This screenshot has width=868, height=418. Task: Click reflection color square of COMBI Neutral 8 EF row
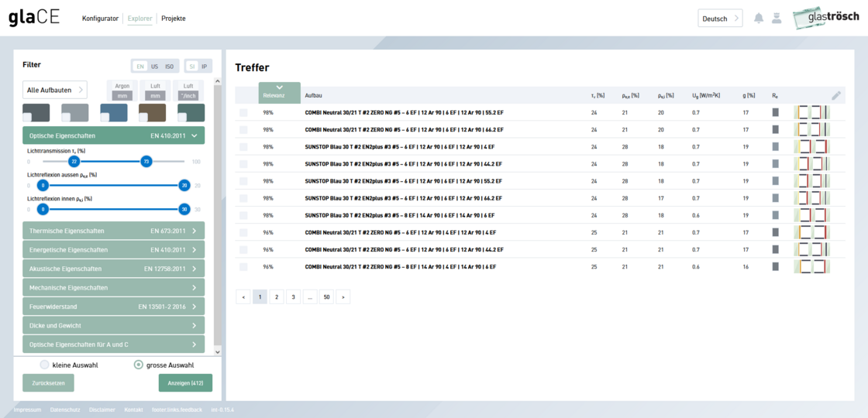(775, 266)
